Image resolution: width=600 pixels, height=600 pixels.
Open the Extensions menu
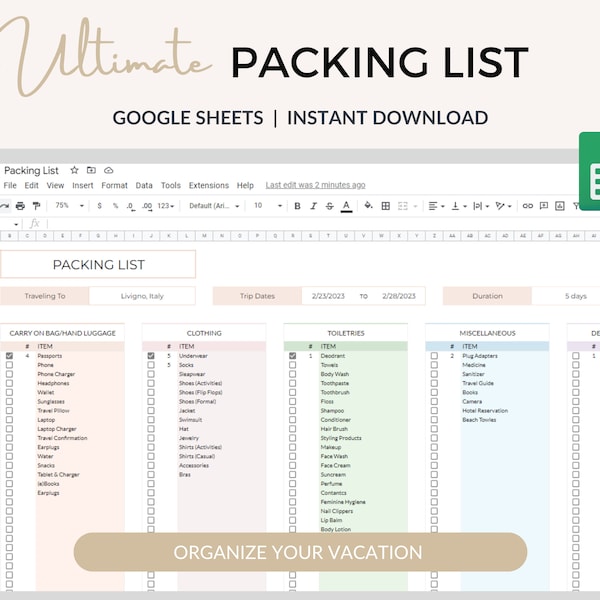tap(209, 185)
